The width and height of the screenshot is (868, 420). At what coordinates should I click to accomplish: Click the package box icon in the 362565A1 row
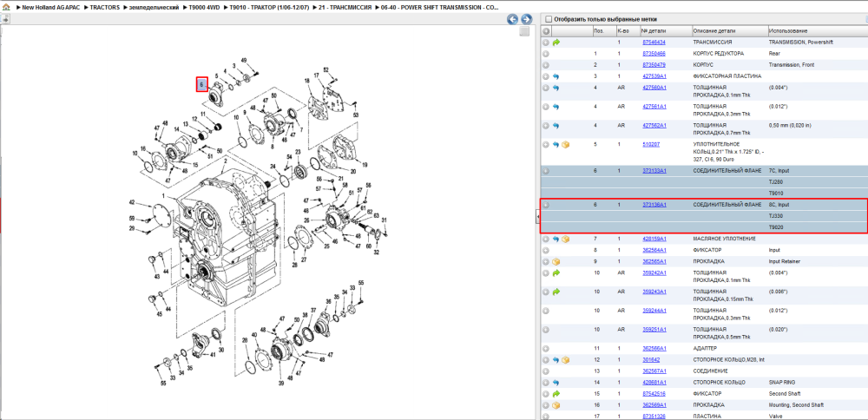click(556, 261)
